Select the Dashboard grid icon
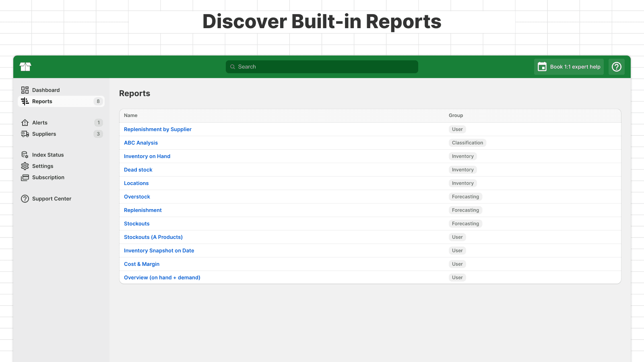Screen dimensions: 644x362 [25, 90]
